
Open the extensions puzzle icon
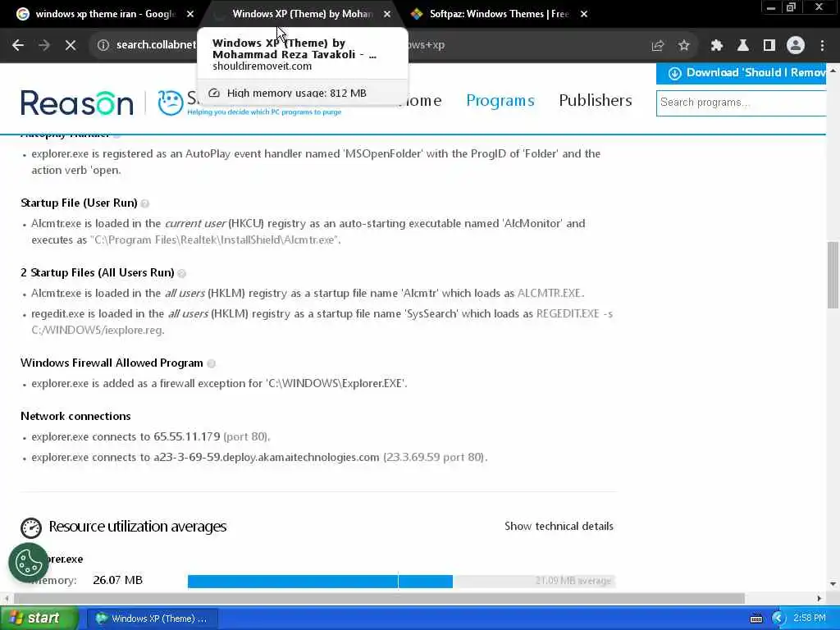click(x=716, y=46)
